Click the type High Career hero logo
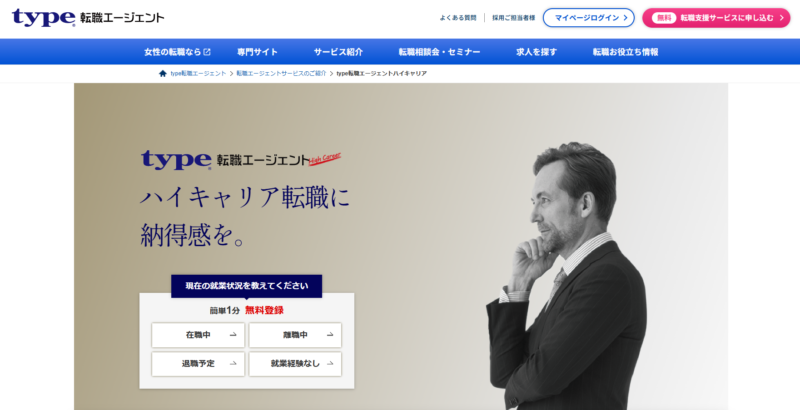 click(x=241, y=159)
